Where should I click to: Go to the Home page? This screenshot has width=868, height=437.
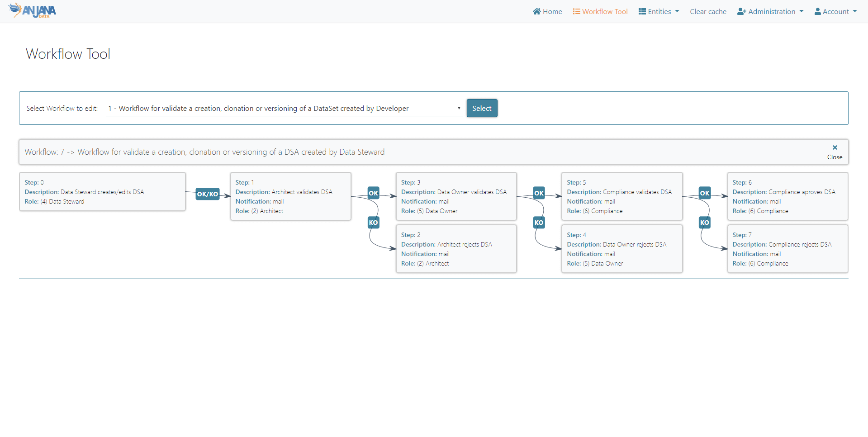tap(547, 12)
